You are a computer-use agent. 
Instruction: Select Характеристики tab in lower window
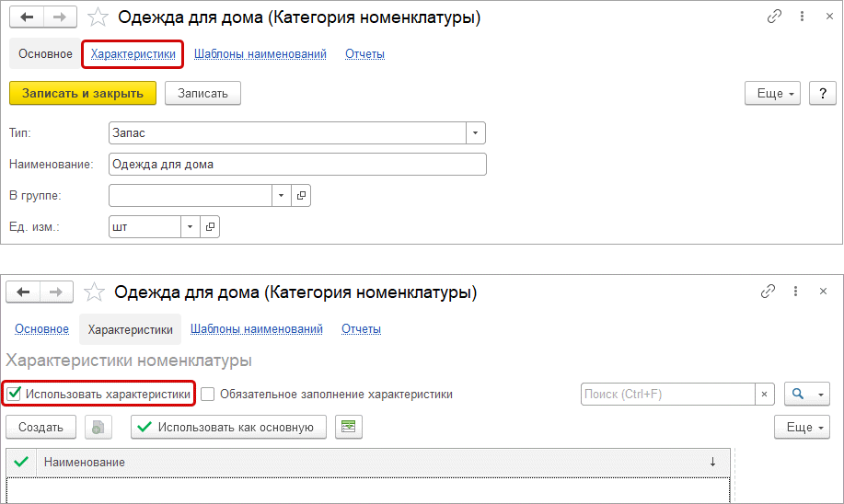pyautogui.click(x=131, y=329)
